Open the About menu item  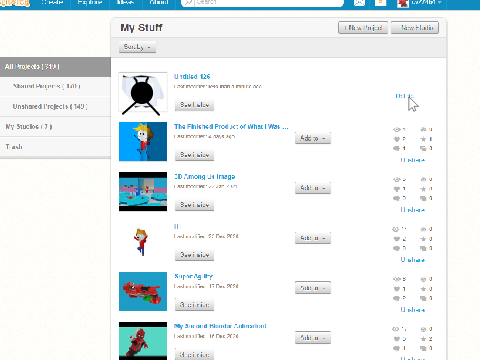159,2
